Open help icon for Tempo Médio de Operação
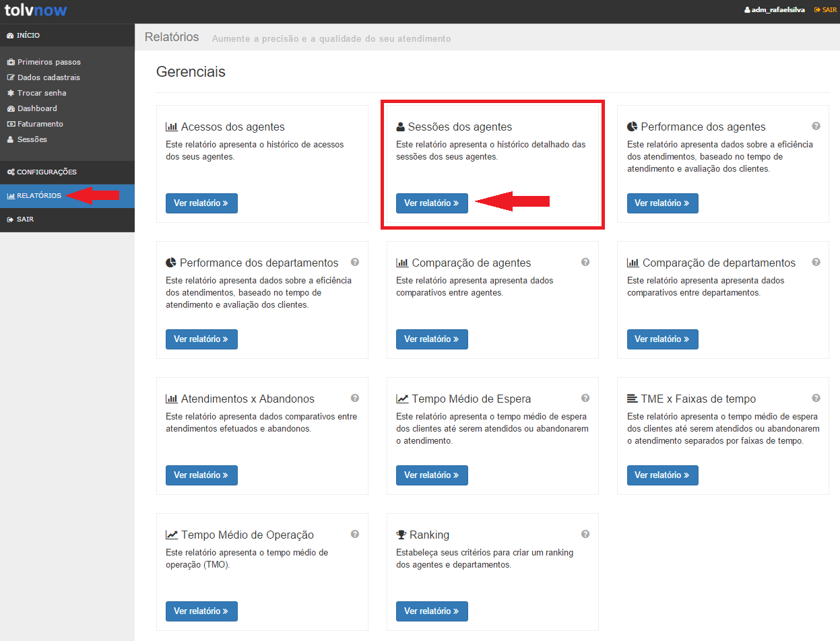 click(x=355, y=534)
